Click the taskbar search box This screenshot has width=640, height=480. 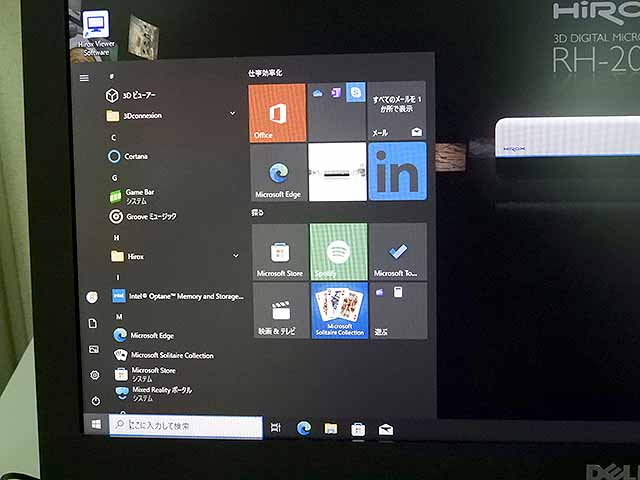pyautogui.click(x=186, y=426)
